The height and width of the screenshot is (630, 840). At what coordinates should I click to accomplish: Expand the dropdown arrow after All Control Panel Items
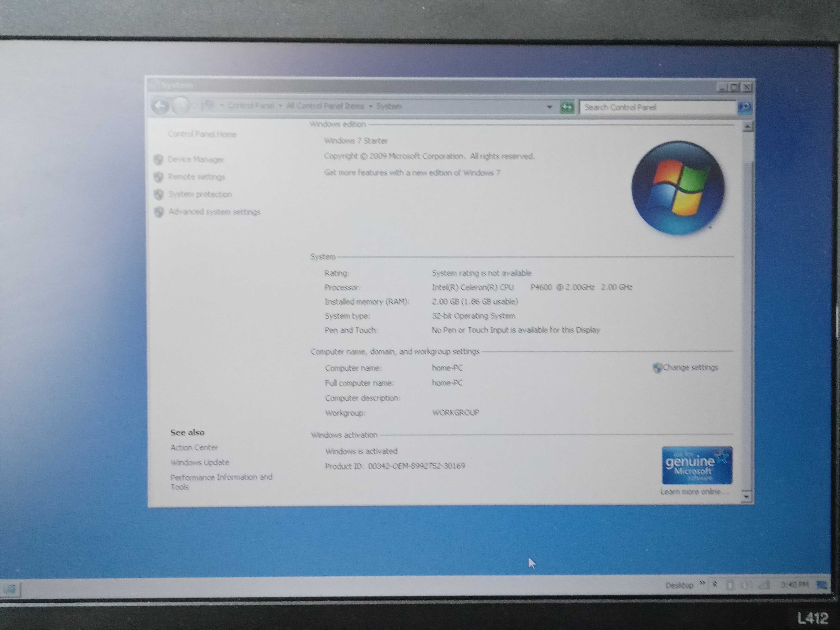click(x=371, y=106)
